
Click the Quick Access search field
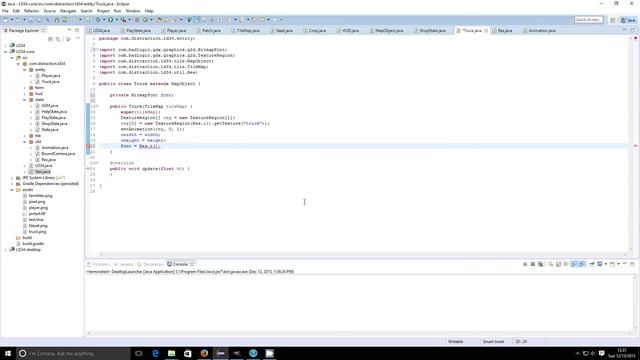(588, 20)
